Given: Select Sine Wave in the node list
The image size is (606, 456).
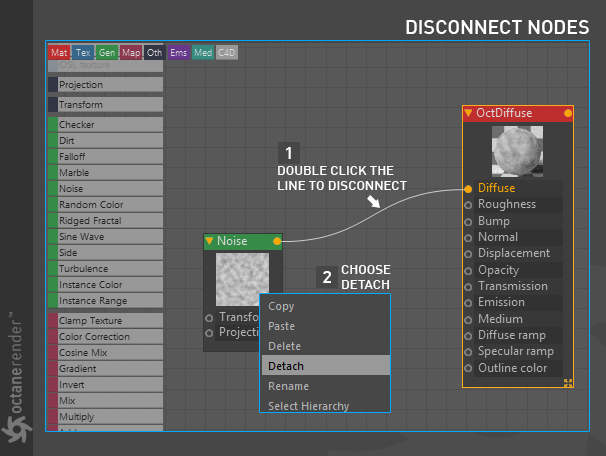Looking at the screenshot, I should pos(106,237).
